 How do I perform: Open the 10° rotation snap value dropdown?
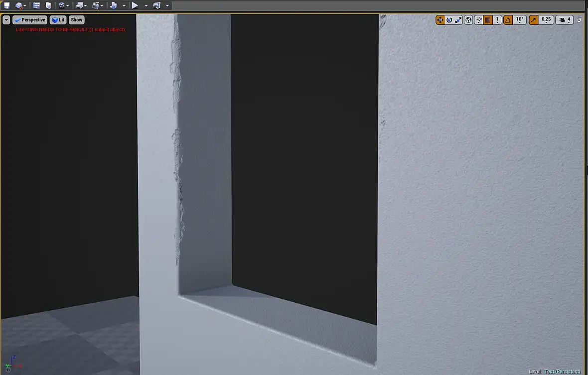coord(520,20)
